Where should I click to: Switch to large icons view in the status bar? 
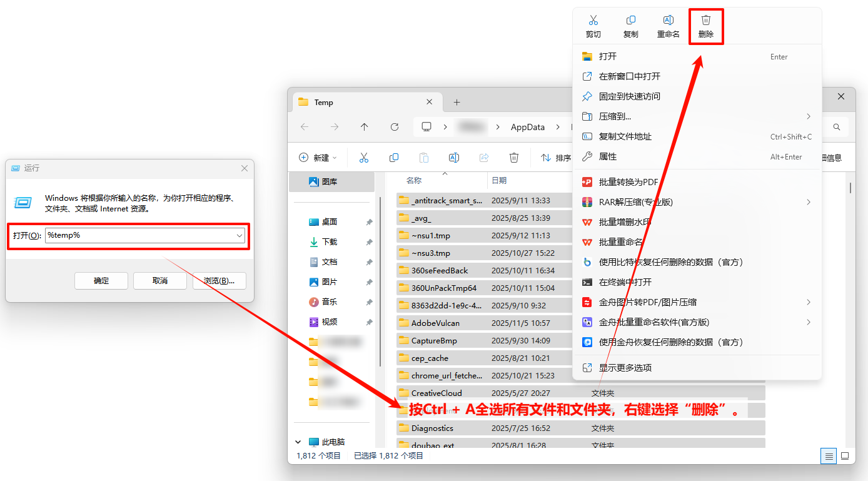point(844,455)
